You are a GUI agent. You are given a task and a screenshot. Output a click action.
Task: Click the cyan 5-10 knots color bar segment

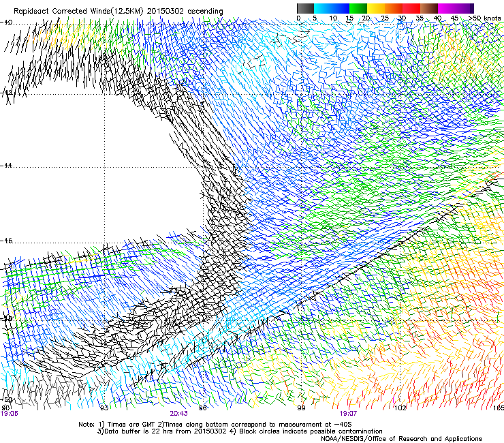[323, 8]
